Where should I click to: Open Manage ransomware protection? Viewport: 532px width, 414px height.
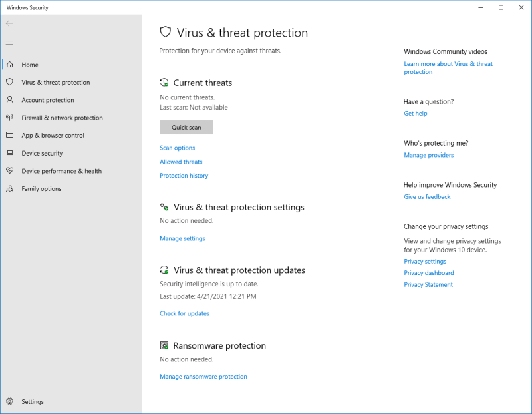tap(203, 377)
